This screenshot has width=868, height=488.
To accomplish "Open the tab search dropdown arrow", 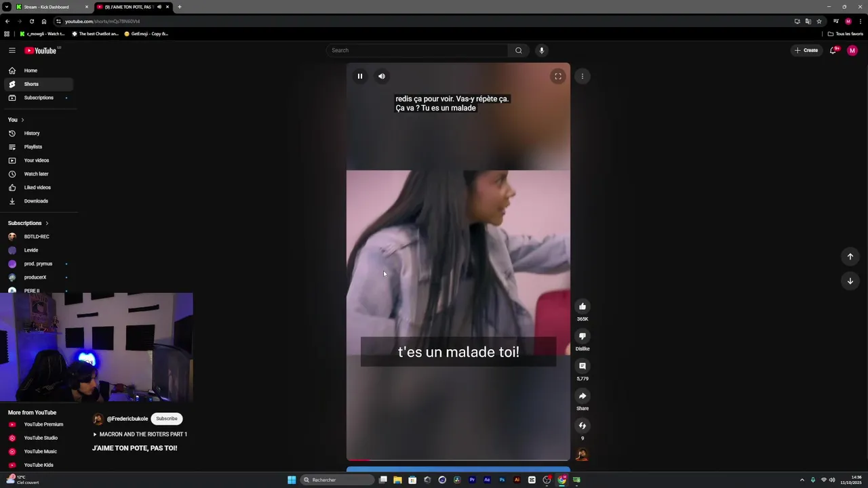I will point(6,7).
